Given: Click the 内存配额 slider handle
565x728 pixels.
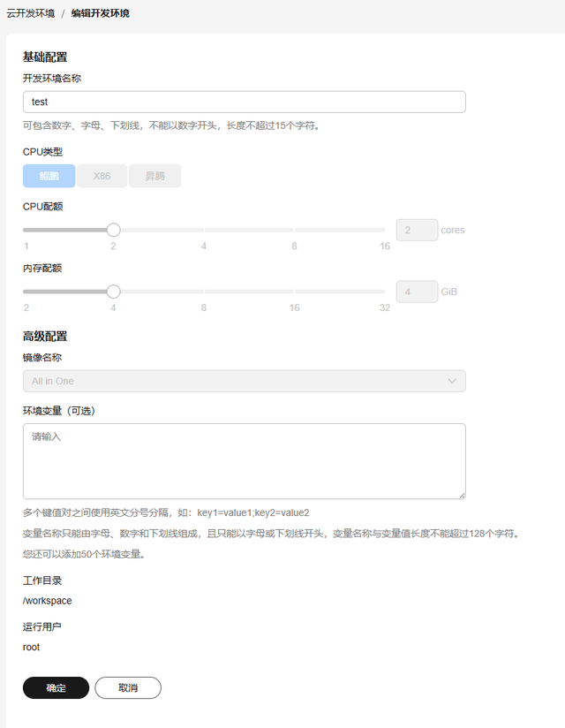Looking at the screenshot, I should point(113,292).
